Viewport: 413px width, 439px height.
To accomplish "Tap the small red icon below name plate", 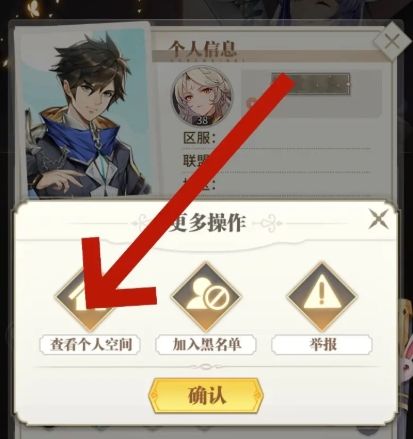I will [x=251, y=102].
